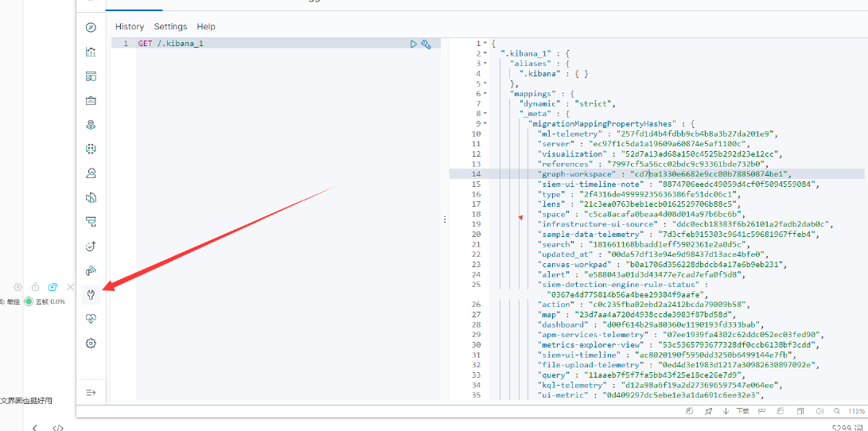Open Management gear icon in sidebar
The height and width of the screenshot is (431, 868).
coord(91,344)
